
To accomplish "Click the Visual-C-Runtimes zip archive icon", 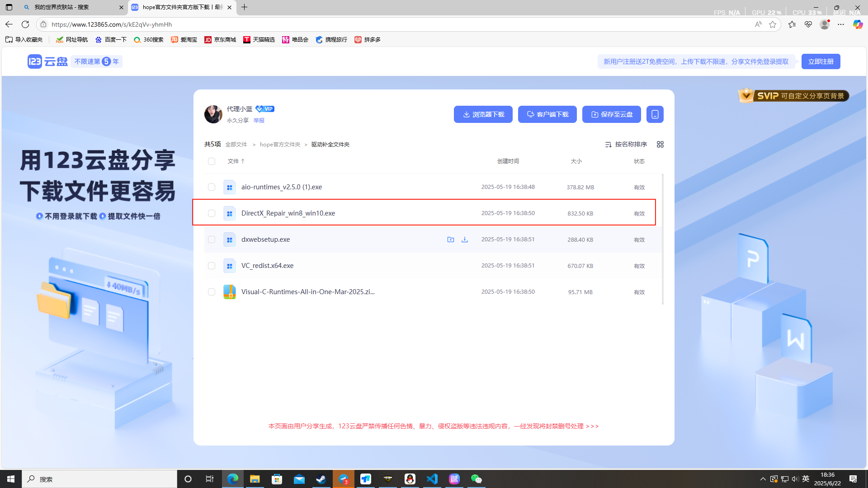I will click(230, 292).
